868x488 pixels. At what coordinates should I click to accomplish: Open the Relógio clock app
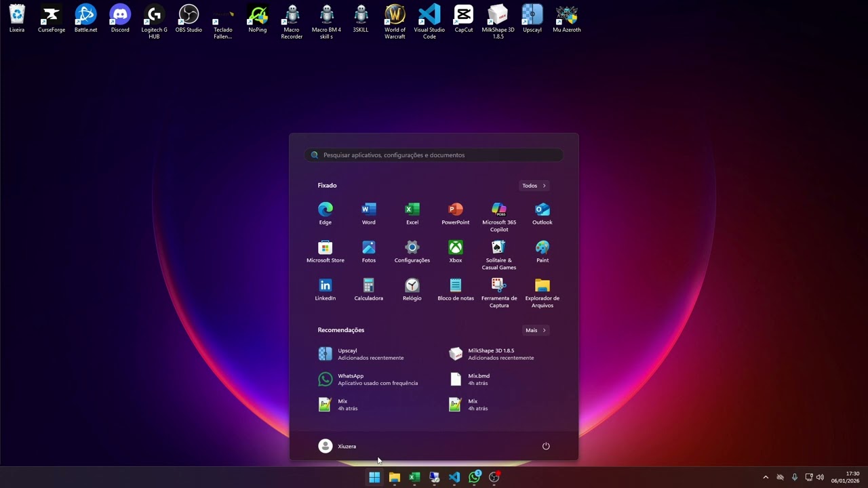412,289
